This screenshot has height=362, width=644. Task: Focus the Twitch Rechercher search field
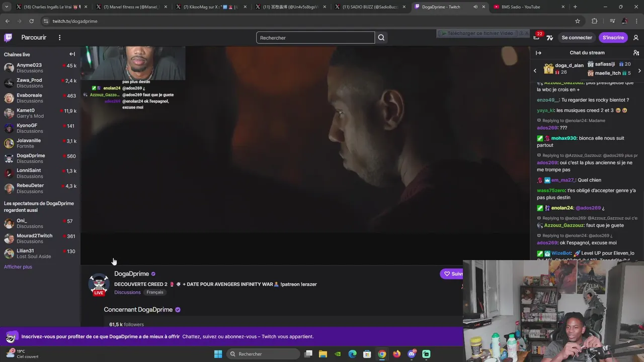pyautogui.click(x=315, y=38)
